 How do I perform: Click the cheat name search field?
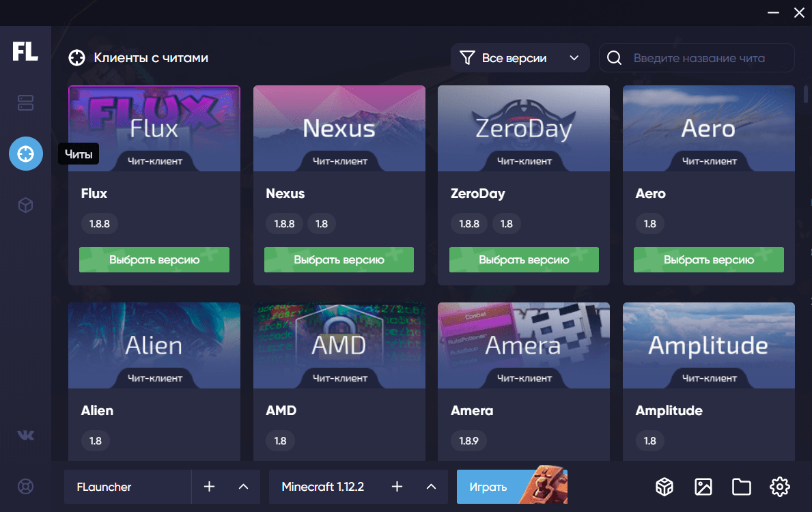click(697, 58)
